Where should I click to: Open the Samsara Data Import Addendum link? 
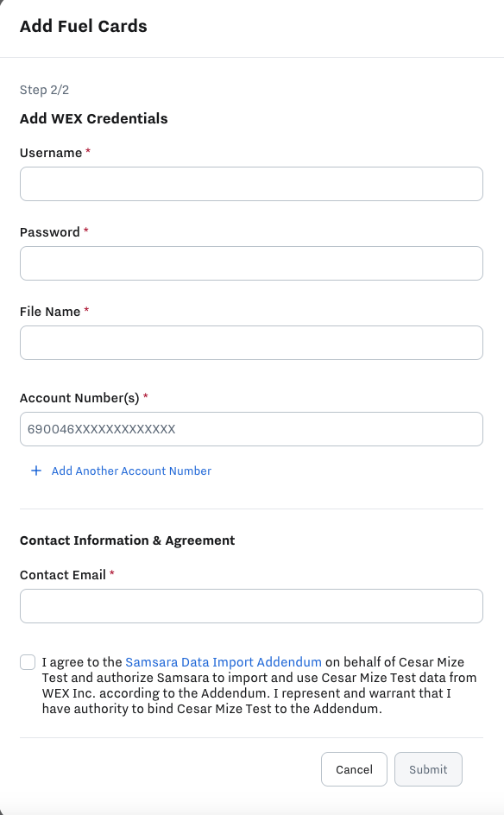pyautogui.click(x=224, y=662)
